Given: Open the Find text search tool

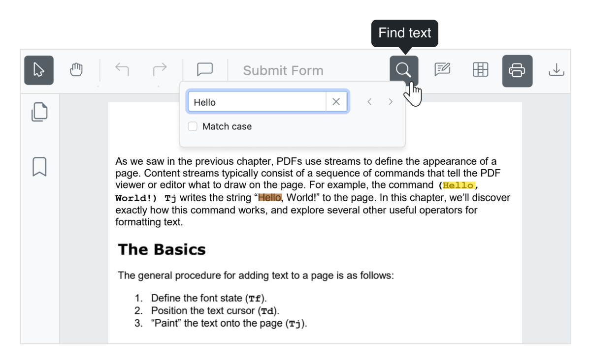Looking at the screenshot, I should [x=403, y=70].
